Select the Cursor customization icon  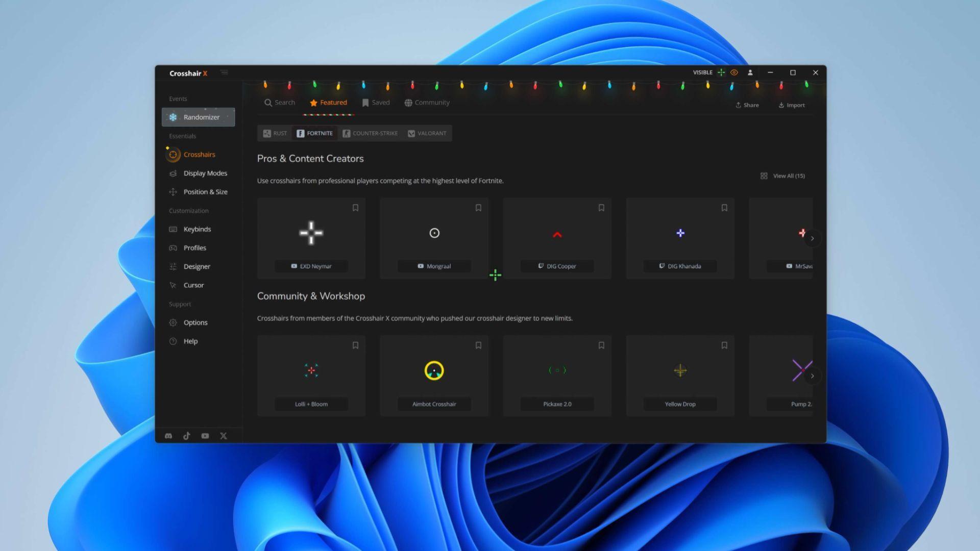tap(173, 285)
